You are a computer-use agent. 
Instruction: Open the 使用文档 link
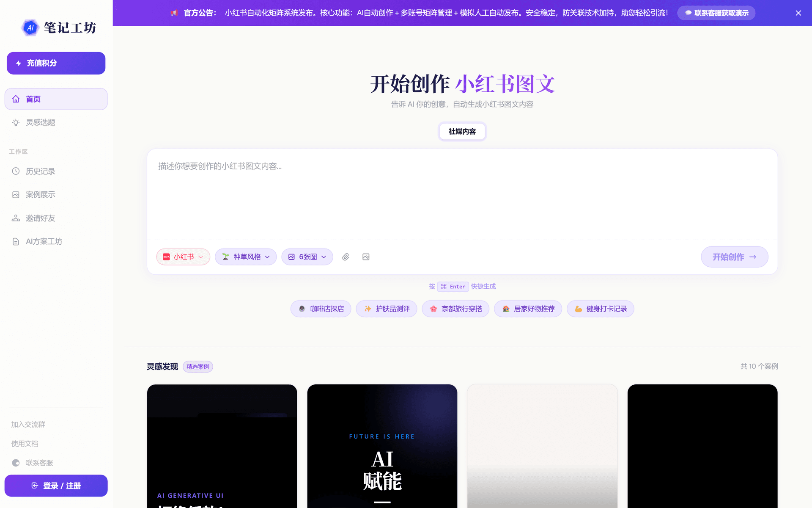click(x=25, y=444)
